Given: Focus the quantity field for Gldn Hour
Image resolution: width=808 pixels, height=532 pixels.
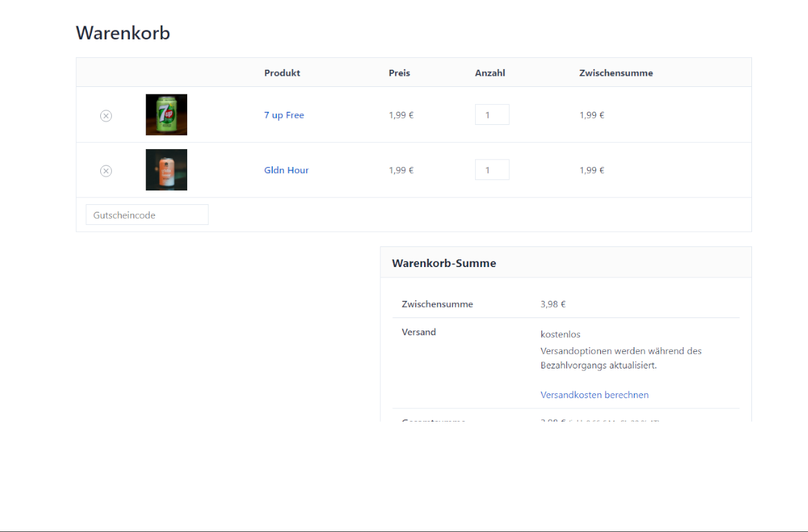Looking at the screenshot, I should pyautogui.click(x=492, y=170).
